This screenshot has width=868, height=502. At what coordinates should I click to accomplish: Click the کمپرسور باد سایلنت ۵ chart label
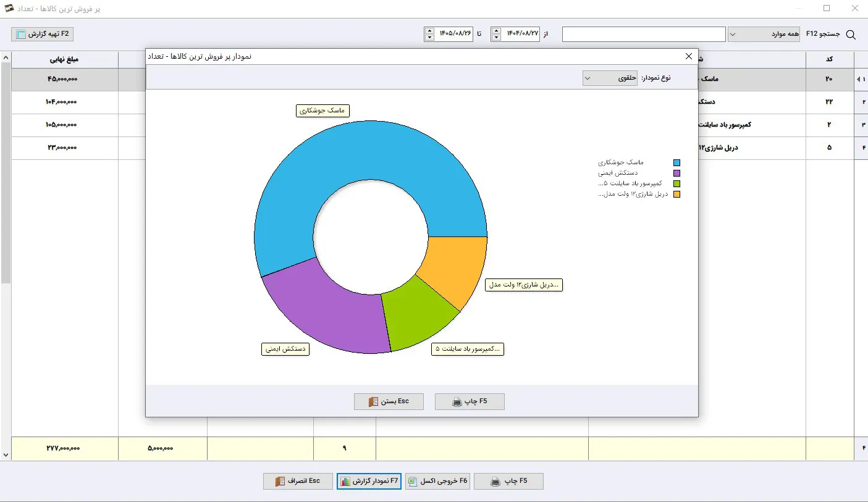467,349
